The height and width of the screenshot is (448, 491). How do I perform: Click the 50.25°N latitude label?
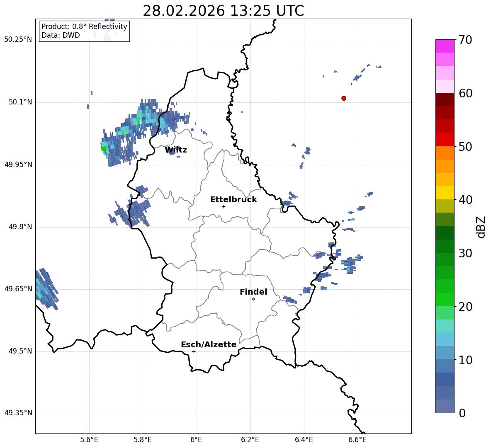point(18,40)
